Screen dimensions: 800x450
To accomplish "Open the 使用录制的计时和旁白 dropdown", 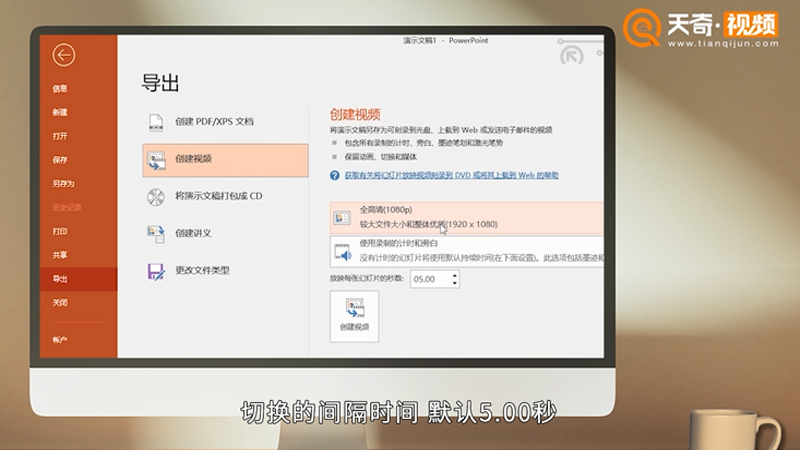I will tap(466, 251).
